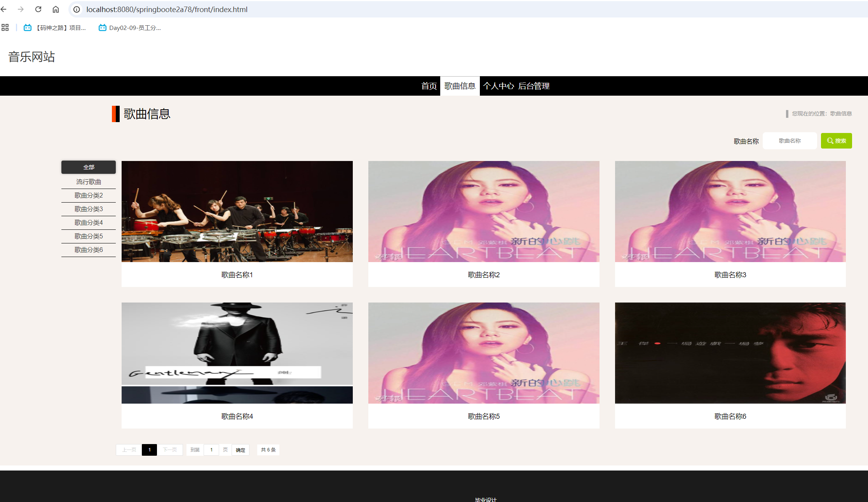This screenshot has width=868, height=502.
Task: Select page 1 in pagination
Action: 149,450
